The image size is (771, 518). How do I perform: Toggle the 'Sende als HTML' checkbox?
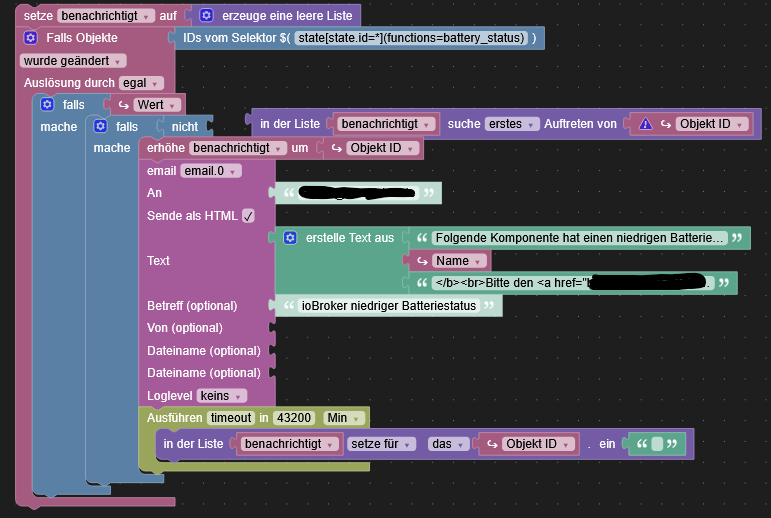(248, 216)
